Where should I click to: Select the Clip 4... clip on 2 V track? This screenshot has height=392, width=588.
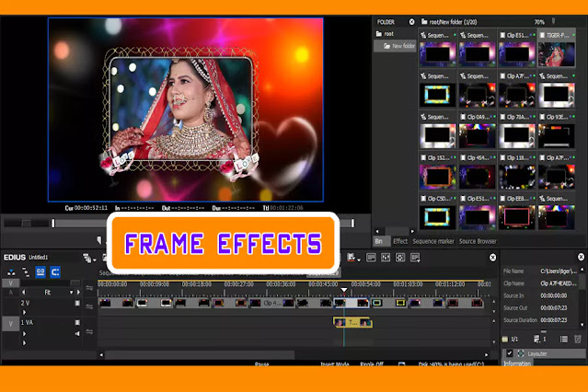271,303
